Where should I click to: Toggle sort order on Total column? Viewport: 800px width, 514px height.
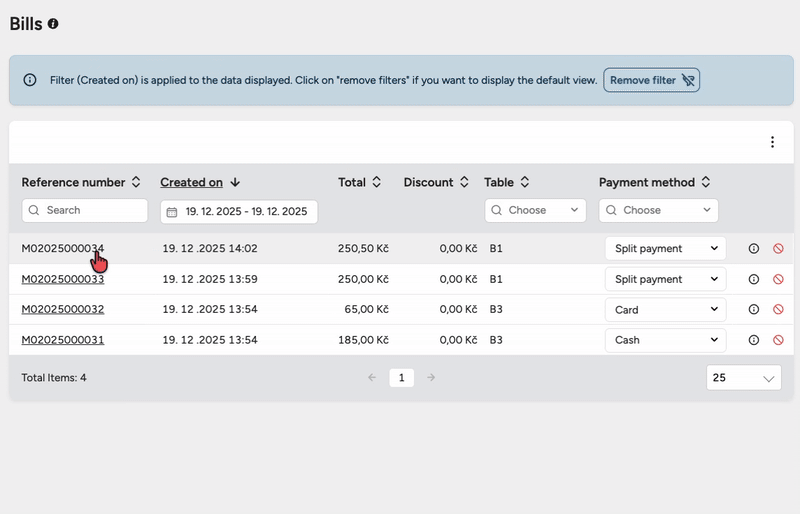pos(377,182)
